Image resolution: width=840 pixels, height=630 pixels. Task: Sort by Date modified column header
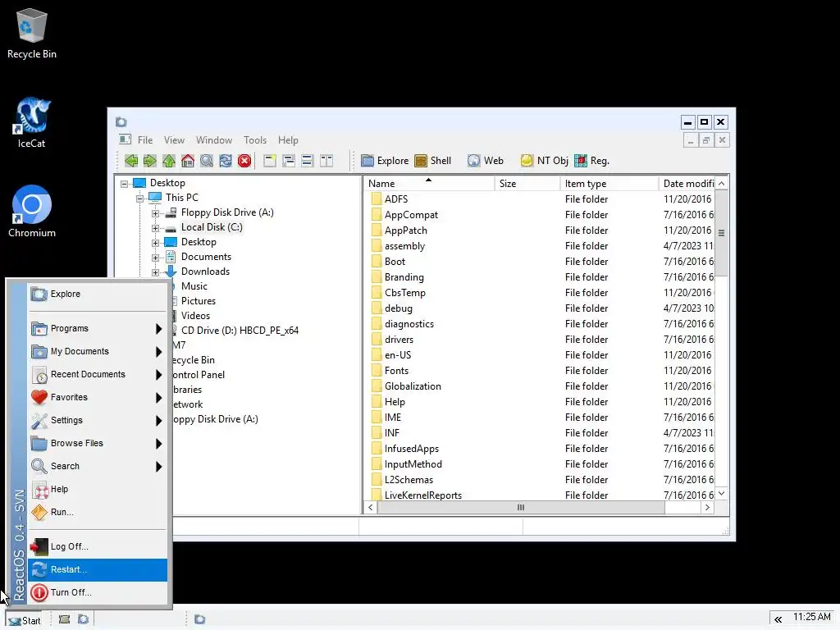[x=687, y=183]
